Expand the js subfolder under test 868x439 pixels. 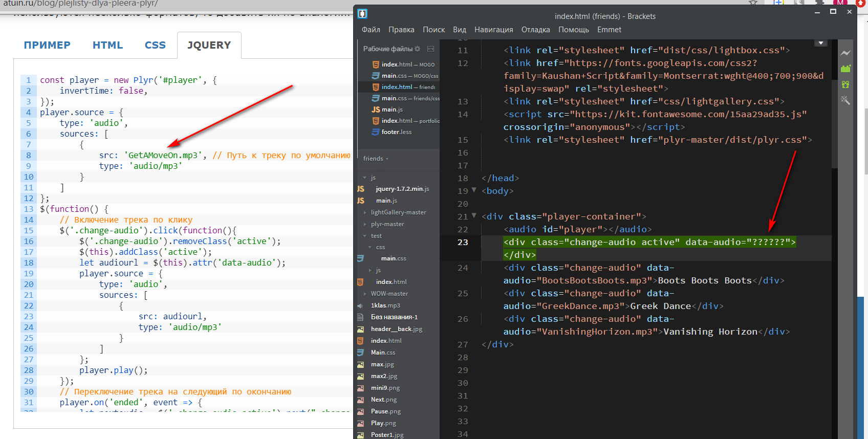point(370,270)
